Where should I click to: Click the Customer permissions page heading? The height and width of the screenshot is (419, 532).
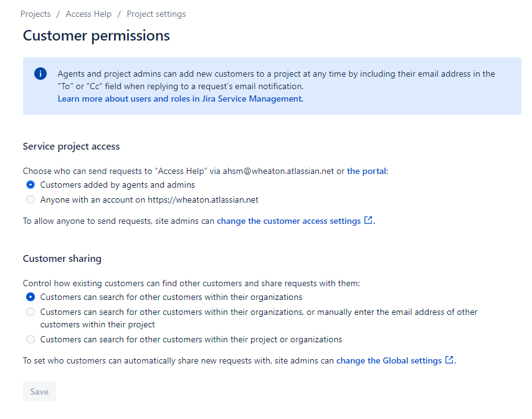point(97,36)
